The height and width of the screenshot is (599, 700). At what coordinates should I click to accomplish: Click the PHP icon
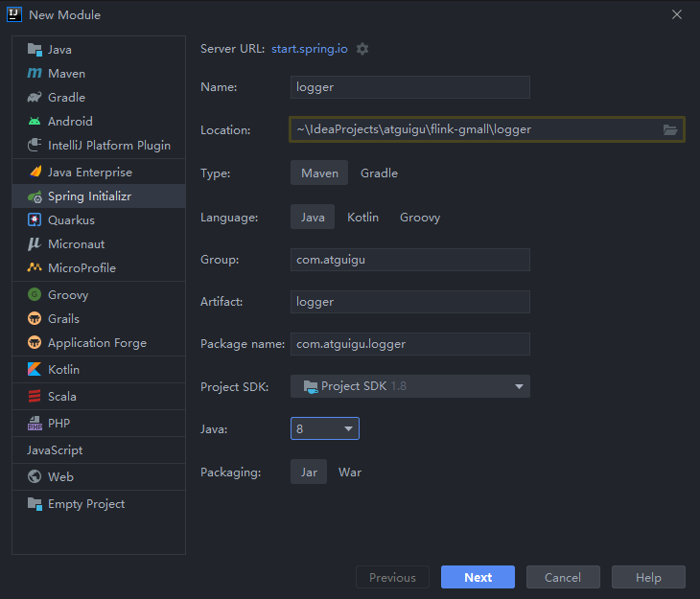pos(35,424)
